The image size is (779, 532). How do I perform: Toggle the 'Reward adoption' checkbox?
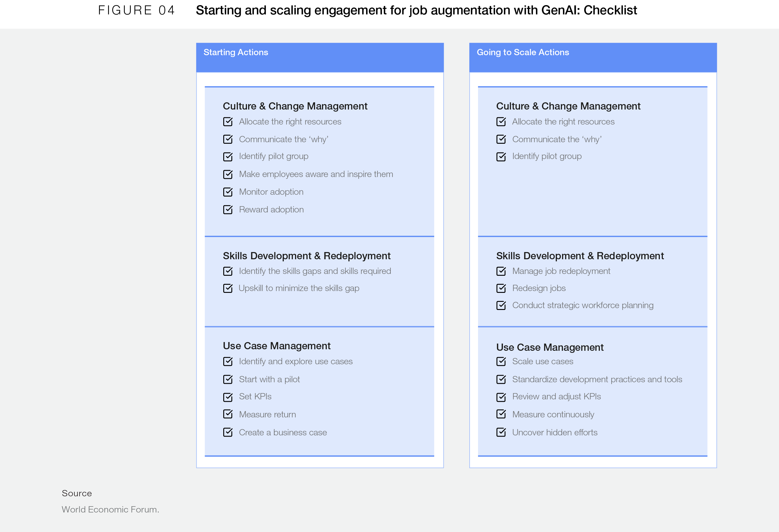pos(227,210)
